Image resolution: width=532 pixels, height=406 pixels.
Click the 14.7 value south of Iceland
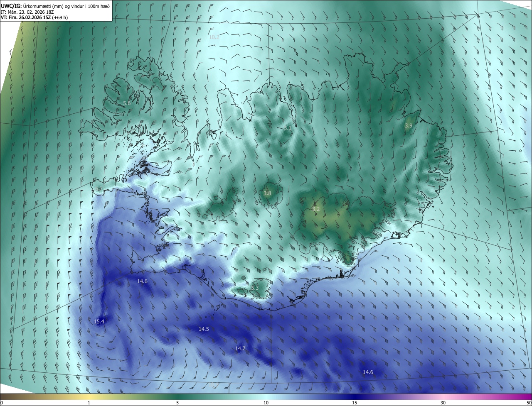[240, 348]
